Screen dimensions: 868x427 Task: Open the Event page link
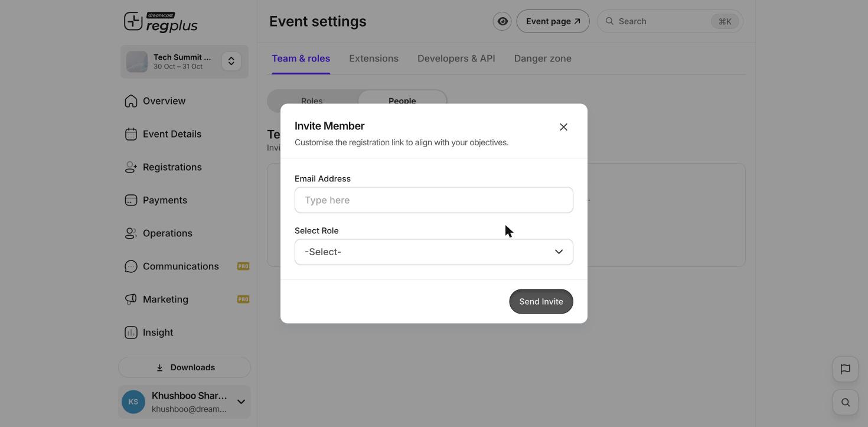(x=553, y=21)
